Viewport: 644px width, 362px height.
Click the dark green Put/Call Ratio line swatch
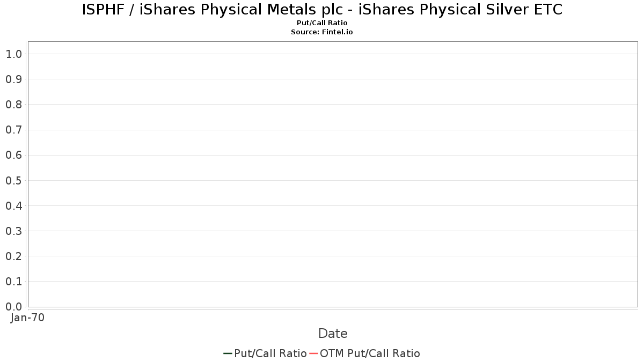pos(228,353)
